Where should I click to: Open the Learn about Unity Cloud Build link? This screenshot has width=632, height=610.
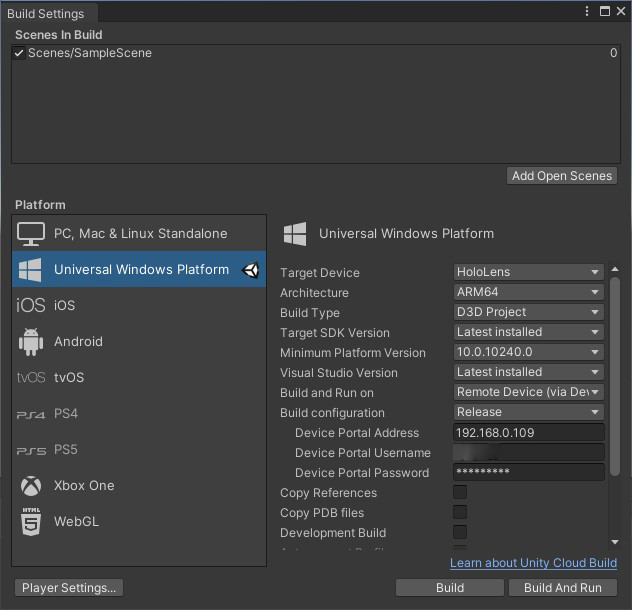[x=533, y=563]
